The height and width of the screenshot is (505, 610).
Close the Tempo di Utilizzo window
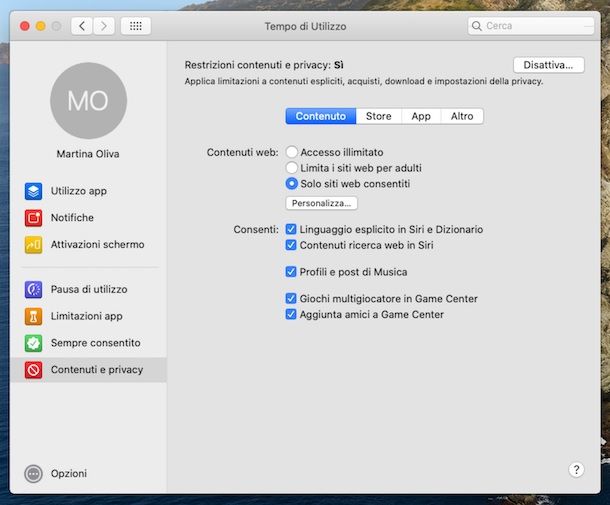pos(25,26)
